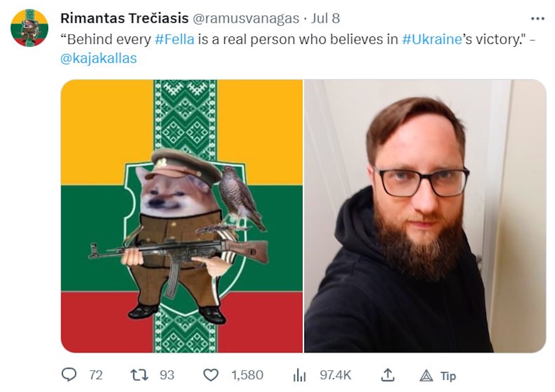This screenshot has width=555, height=392.
Task: Open the profile avatar with Lithuanian flag
Action: click(30, 28)
